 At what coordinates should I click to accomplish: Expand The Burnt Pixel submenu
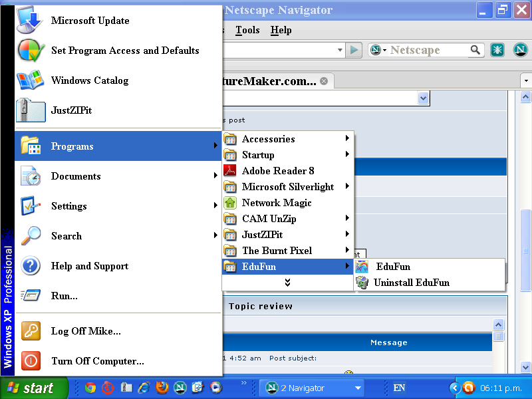tap(288, 251)
